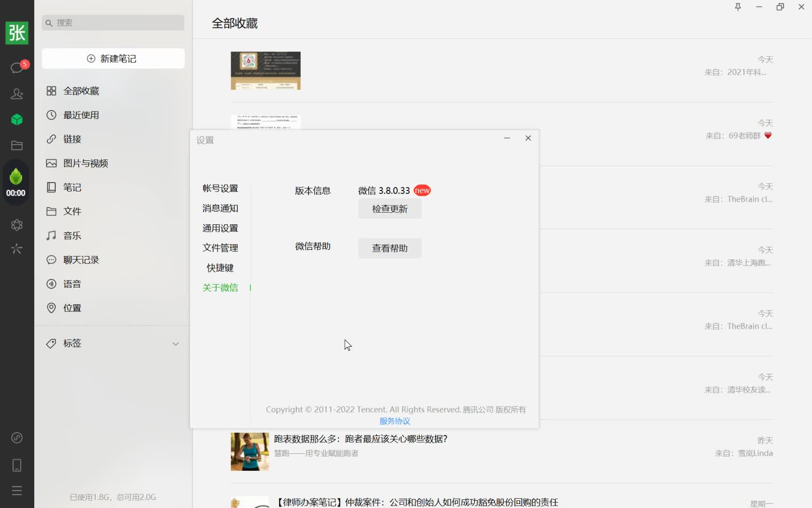Click the 检查更新 button
This screenshot has height=508, width=812.
tap(390, 209)
